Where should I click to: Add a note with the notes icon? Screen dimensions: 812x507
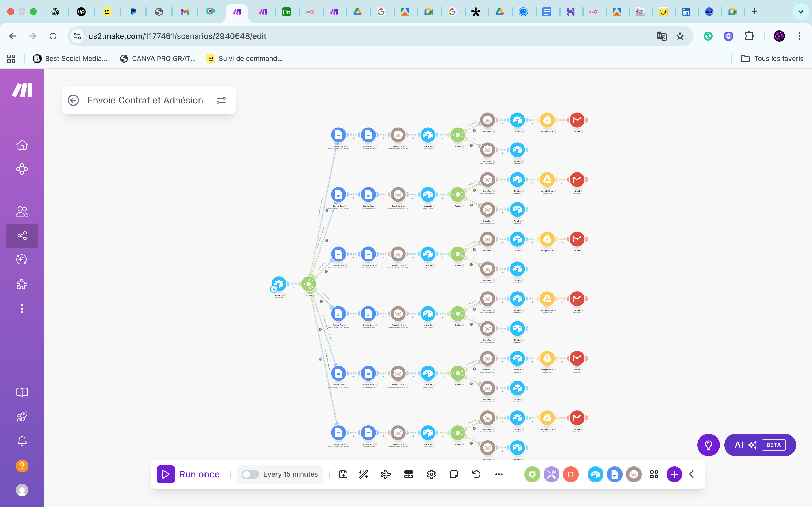pyautogui.click(x=454, y=474)
